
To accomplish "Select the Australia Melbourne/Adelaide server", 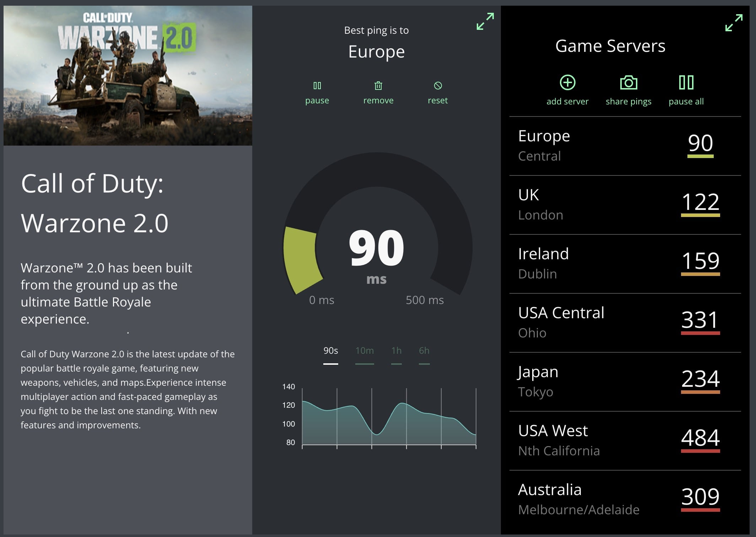I will 625,500.
